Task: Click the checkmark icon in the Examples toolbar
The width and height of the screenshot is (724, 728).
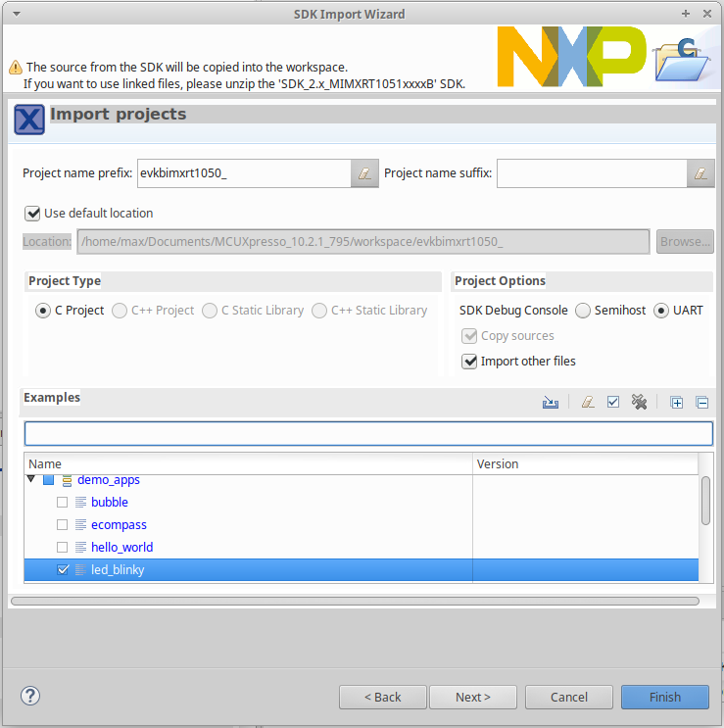Action: [x=613, y=402]
